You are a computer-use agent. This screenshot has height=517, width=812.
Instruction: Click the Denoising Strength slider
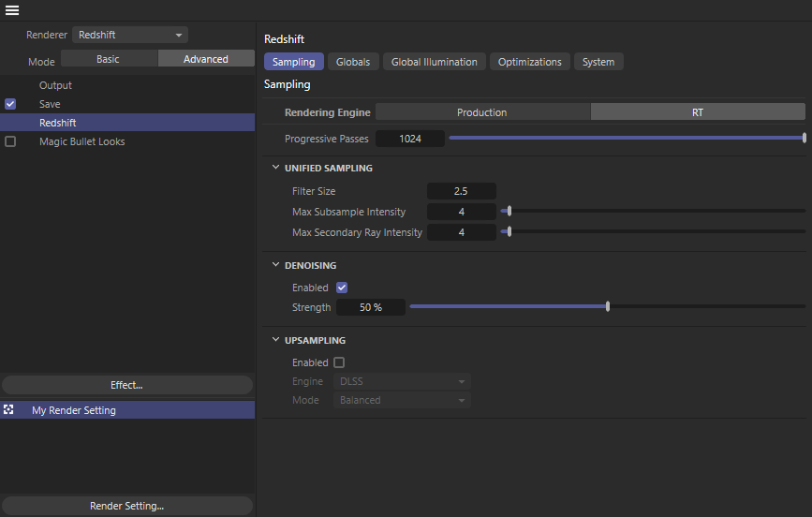tap(607, 306)
